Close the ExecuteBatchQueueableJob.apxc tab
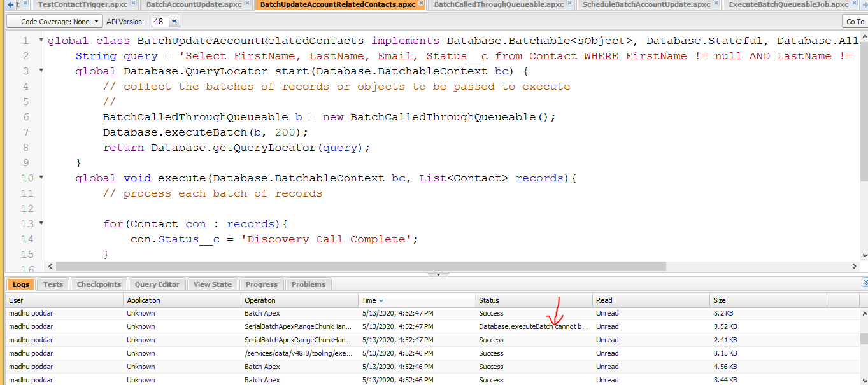 pyautogui.click(x=854, y=3)
